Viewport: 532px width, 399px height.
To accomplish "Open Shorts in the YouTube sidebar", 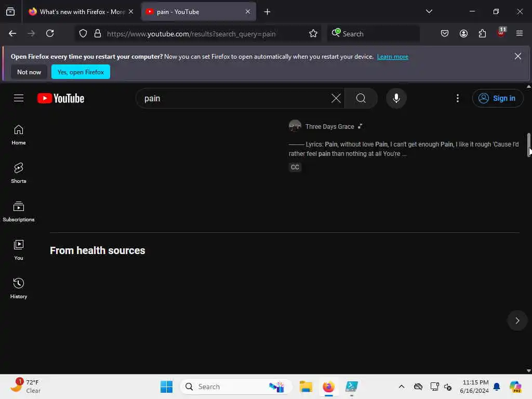I will [19, 174].
